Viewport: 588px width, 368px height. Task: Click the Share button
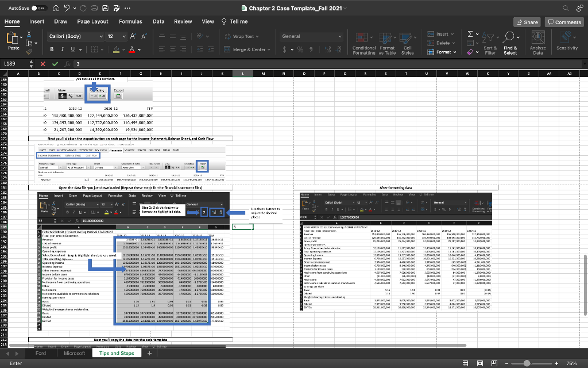(527, 22)
